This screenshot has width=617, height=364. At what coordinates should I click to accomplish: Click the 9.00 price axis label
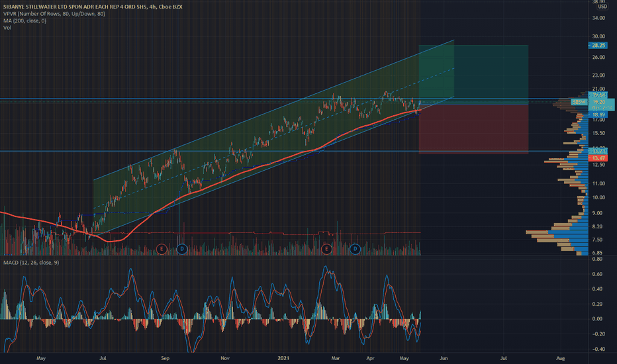pyautogui.click(x=597, y=213)
